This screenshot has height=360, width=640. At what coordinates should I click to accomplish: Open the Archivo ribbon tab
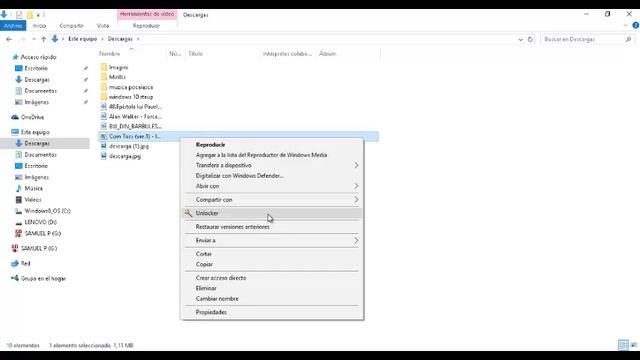pos(13,26)
